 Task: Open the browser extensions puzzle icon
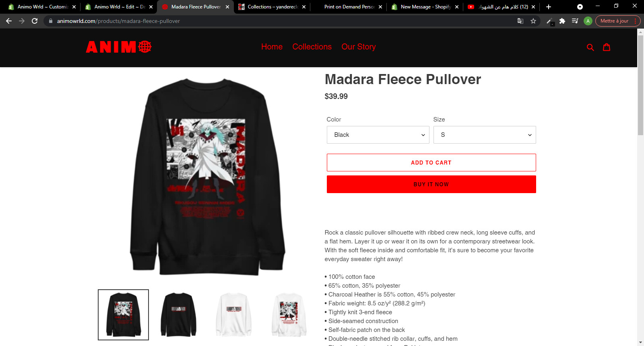(562, 21)
